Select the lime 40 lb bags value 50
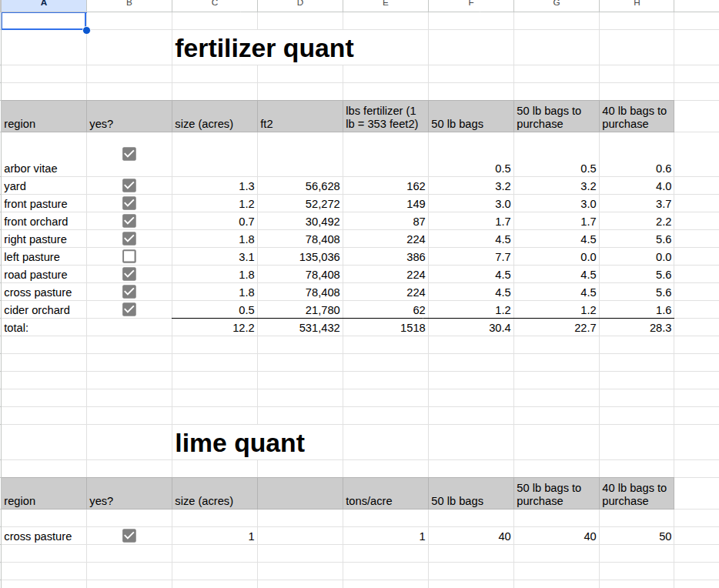Viewport: 719px width, 588px height. (x=637, y=536)
